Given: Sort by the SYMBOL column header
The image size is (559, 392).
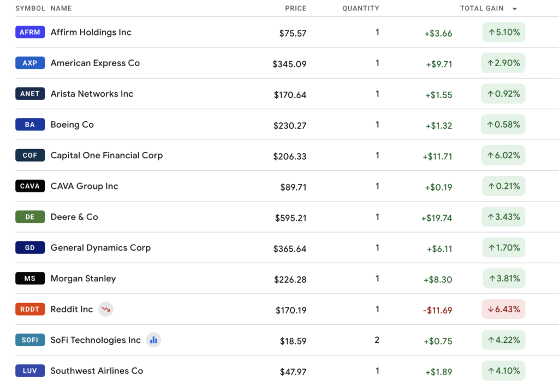Looking at the screenshot, I should pos(31,8).
